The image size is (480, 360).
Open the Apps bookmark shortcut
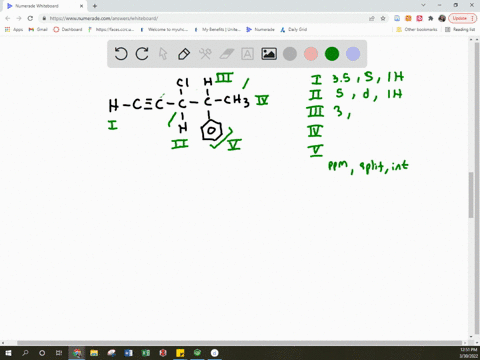point(14,29)
